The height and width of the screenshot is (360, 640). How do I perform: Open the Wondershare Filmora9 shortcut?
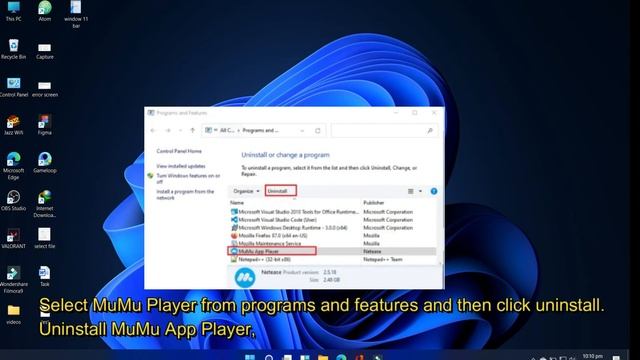[x=13, y=280]
